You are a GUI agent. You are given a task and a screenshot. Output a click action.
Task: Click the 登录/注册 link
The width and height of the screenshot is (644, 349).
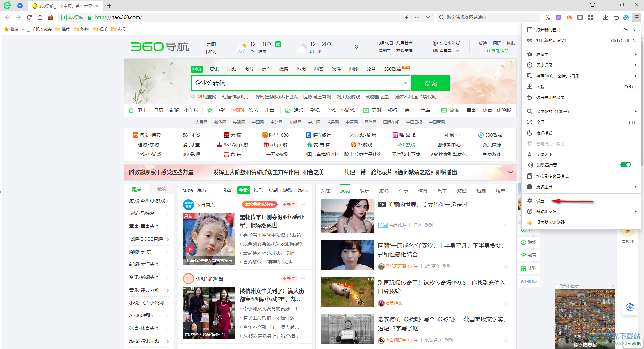tap(497, 51)
